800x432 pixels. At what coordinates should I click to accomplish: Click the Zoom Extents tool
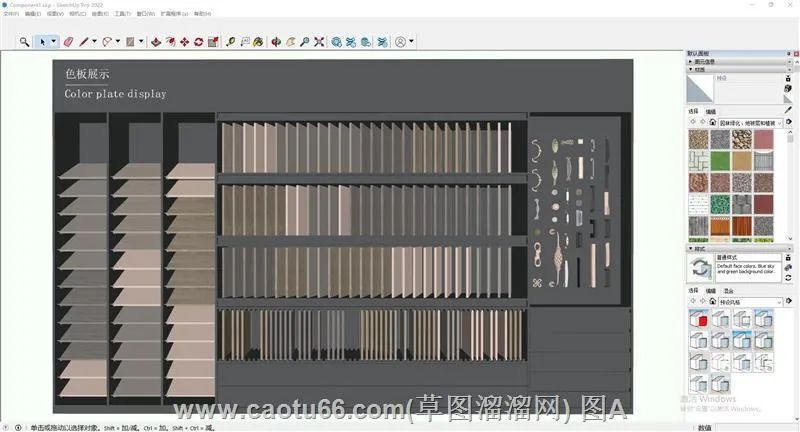click(x=319, y=42)
